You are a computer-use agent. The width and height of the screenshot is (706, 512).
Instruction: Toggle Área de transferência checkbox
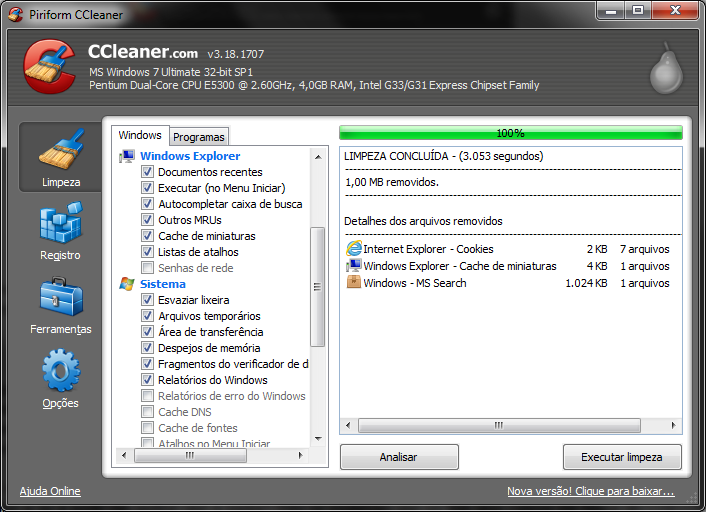[x=147, y=331]
